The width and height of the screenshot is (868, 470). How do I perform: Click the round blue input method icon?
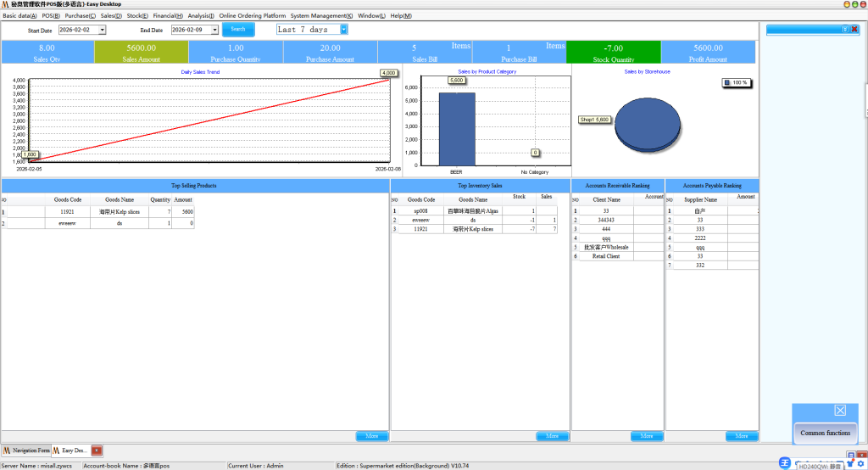[x=785, y=462]
